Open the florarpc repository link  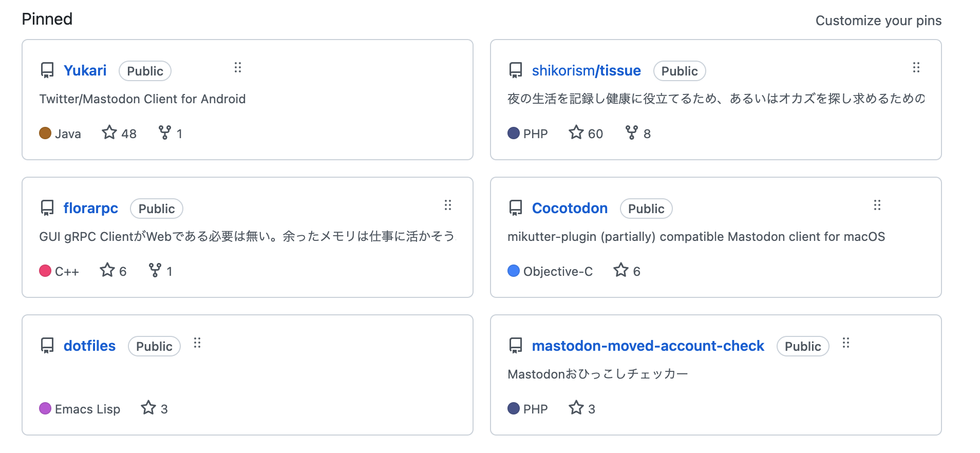coord(90,208)
